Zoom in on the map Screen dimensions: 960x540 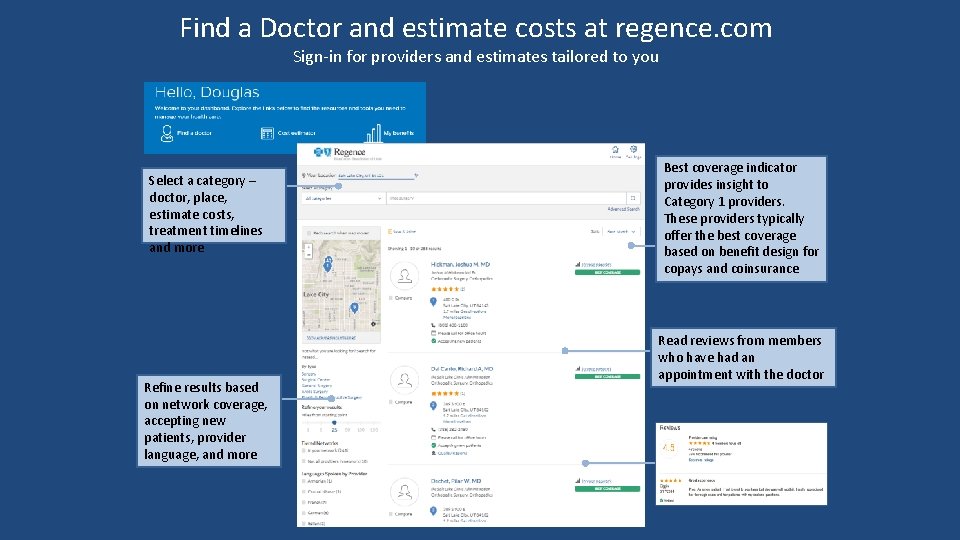[x=309, y=246]
